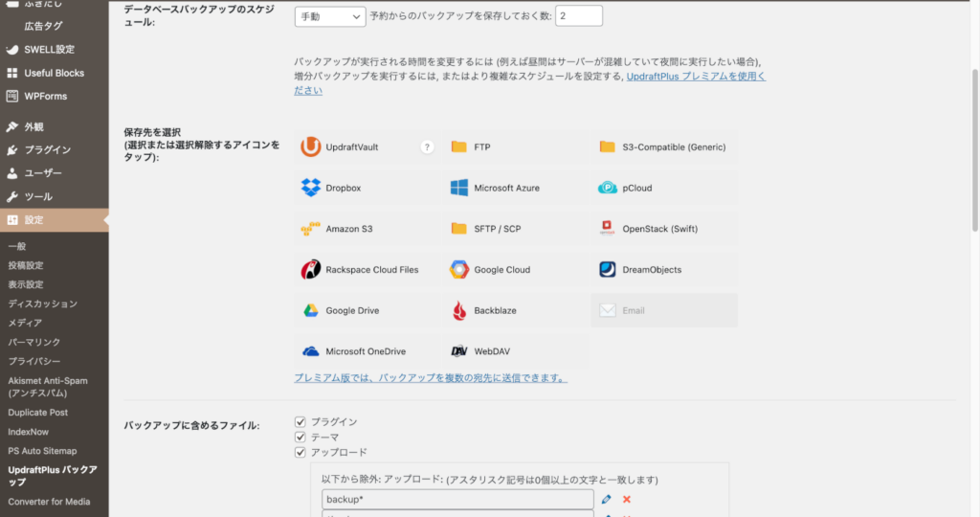This screenshot has width=980, height=517.
Task: Select UpdraftVault storage icon
Action: coord(311,146)
